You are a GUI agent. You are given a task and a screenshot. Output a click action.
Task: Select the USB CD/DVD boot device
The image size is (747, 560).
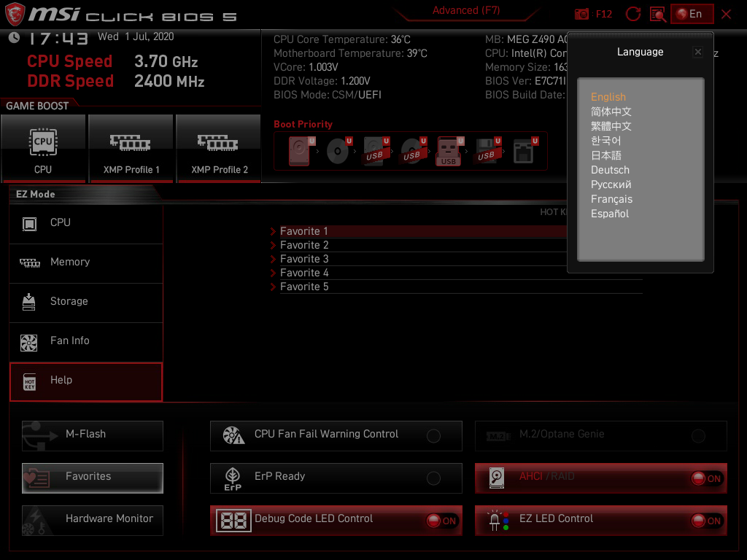(413, 151)
